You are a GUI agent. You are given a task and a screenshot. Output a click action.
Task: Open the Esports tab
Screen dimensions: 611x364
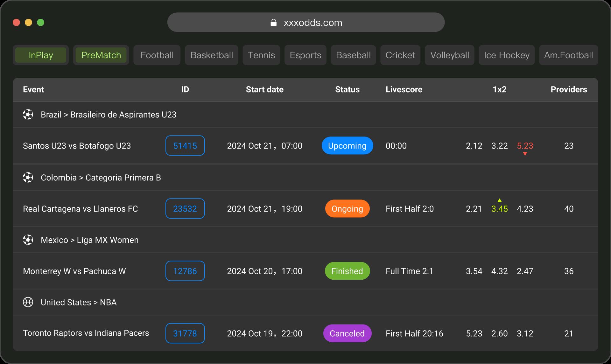click(x=305, y=55)
